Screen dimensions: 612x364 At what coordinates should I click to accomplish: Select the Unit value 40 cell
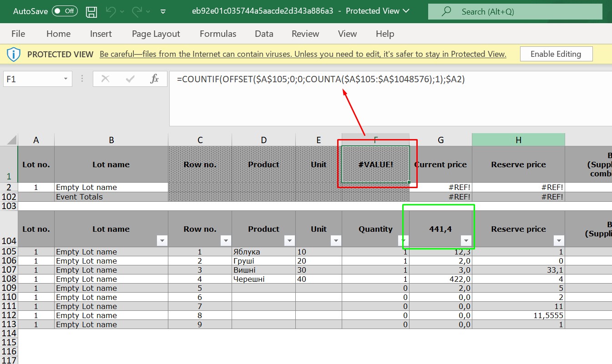click(x=319, y=279)
